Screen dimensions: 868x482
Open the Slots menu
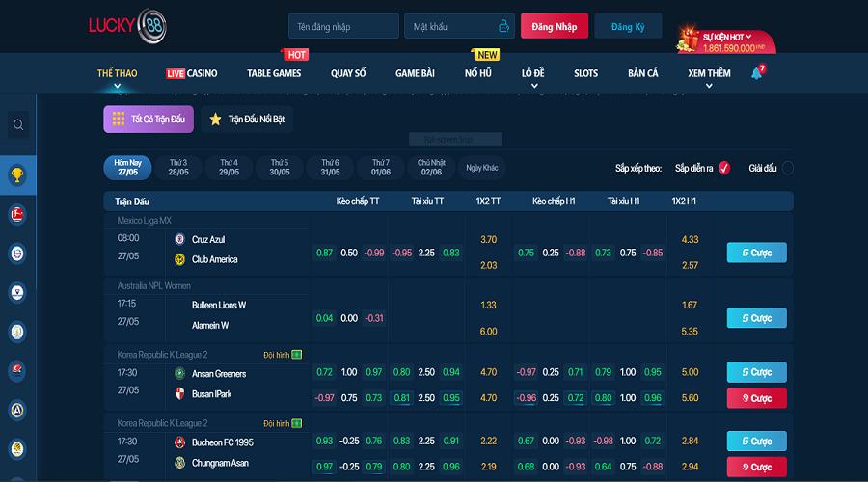coord(585,73)
